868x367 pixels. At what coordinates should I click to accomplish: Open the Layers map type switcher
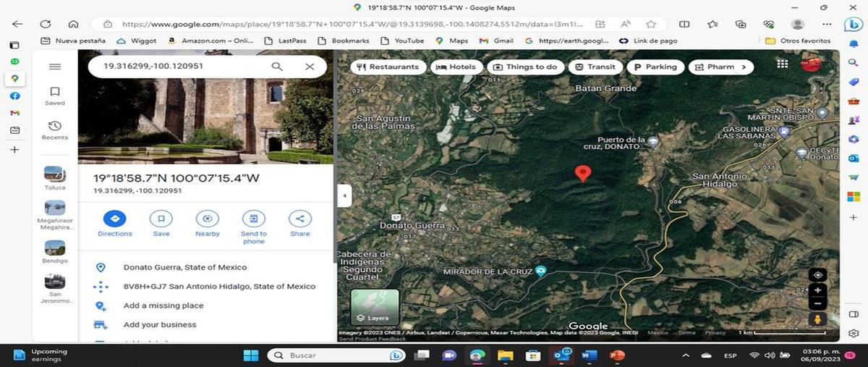click(375, 307)
